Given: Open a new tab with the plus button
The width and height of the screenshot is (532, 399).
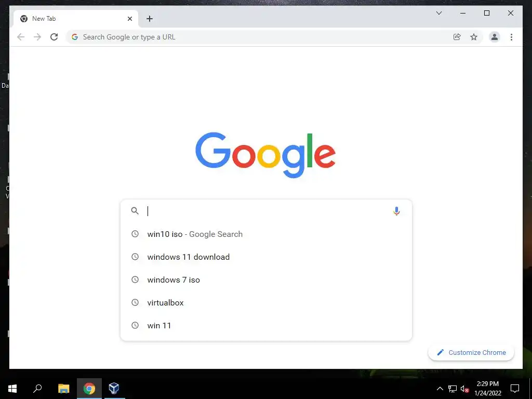Looking at the screenshot, I should coord(149,19).
